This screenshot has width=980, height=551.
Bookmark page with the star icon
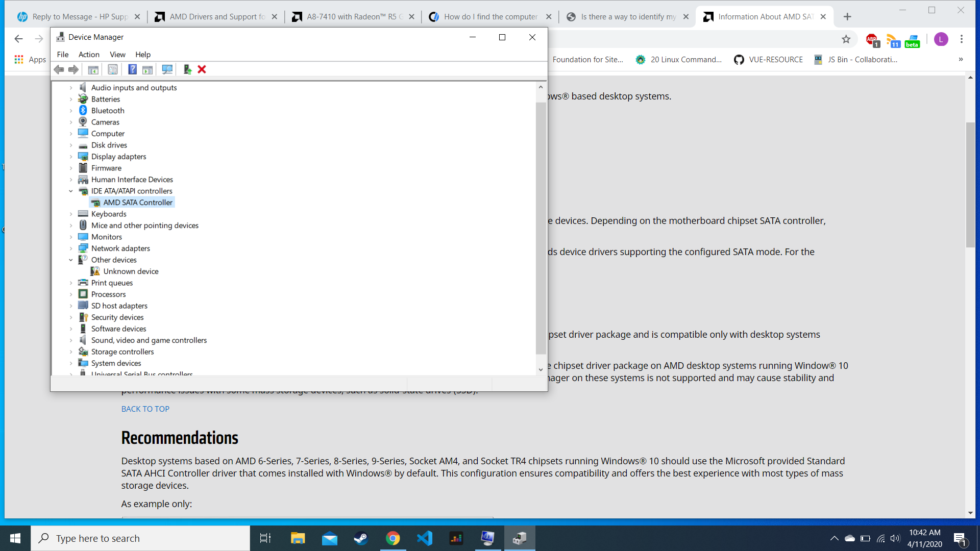(846, 39)
